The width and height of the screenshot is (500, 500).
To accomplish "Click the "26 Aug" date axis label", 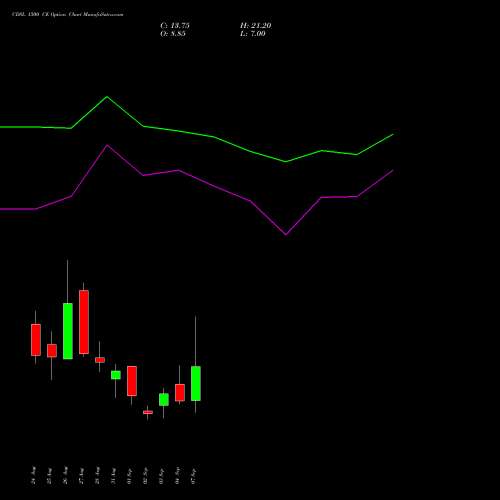I will (66, 476).
